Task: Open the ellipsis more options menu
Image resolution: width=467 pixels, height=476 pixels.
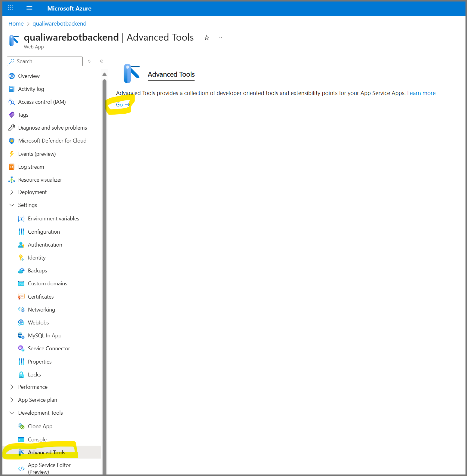Action: pos(220,38)
